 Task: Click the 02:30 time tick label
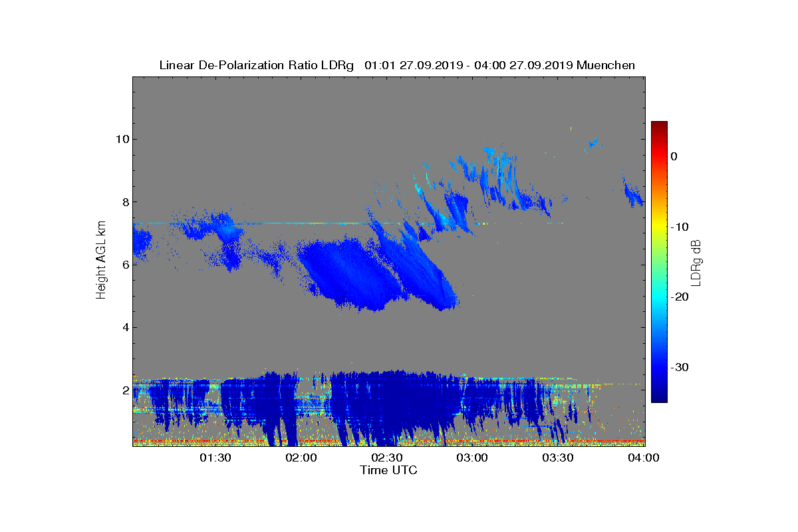point(387,458)
